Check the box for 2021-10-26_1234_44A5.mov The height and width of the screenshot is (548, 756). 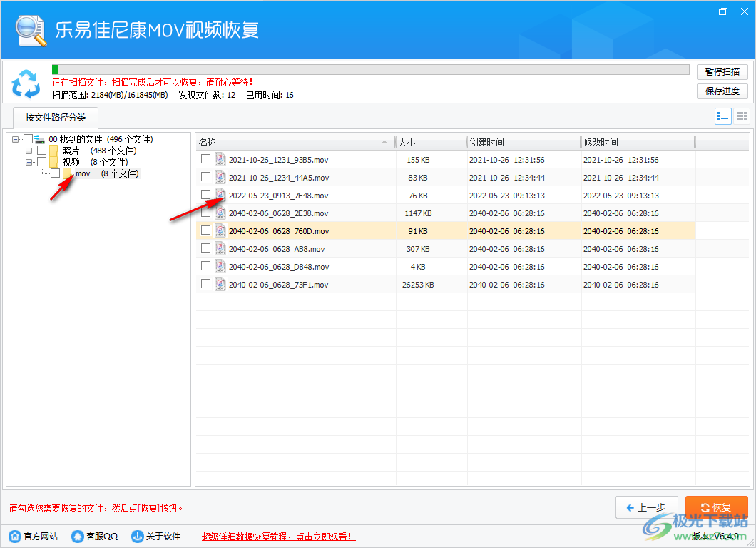coord(206,176)
